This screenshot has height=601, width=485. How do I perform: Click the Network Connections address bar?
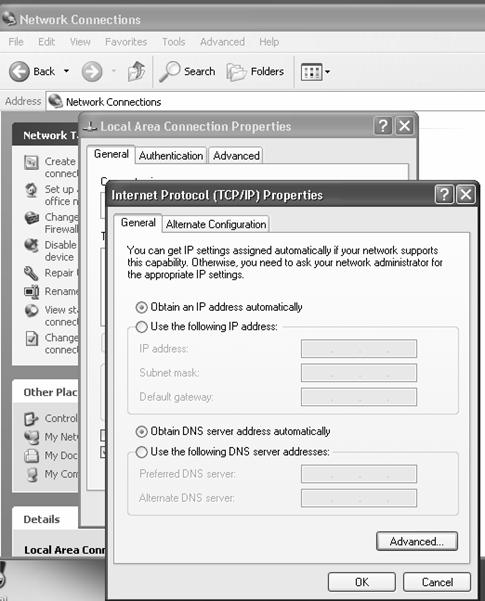[x=266, y=102]
